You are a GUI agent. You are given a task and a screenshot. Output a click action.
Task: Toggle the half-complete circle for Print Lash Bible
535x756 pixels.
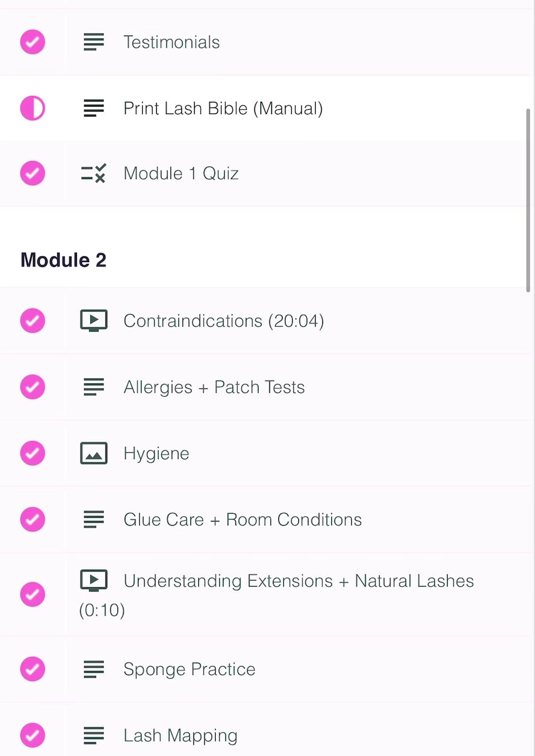33,109
